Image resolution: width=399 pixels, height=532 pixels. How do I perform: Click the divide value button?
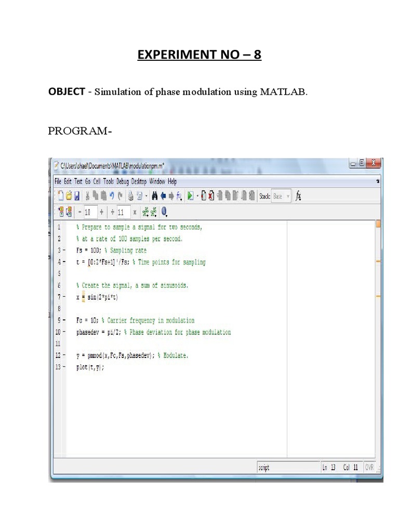113,212
